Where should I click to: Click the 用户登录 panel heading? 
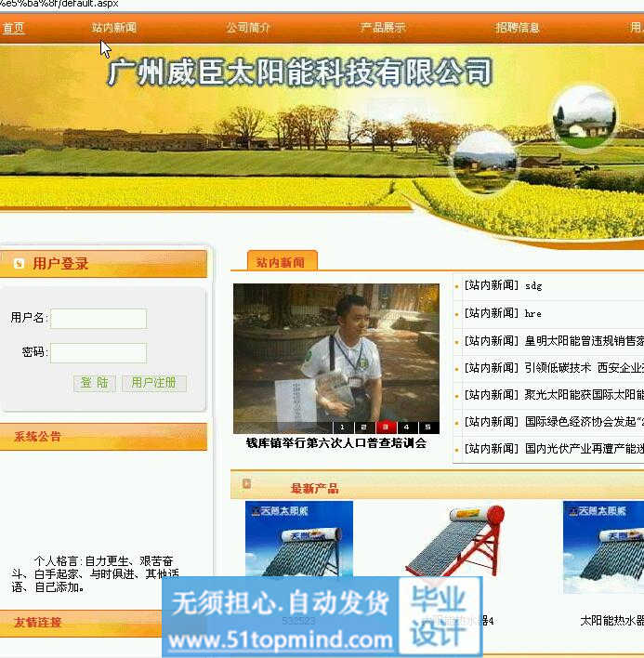click(x=60, y=264)
